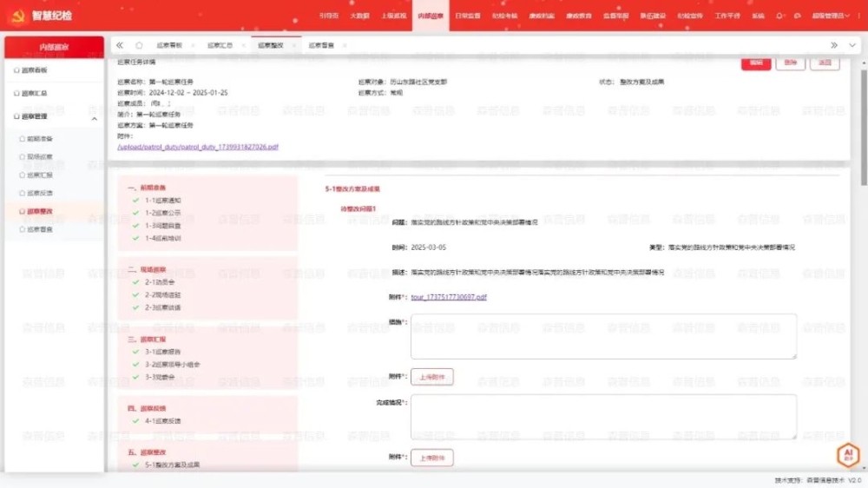The image size is (868, 488).
Task: Click the red 编辑 button
Action: pos(755,63)
